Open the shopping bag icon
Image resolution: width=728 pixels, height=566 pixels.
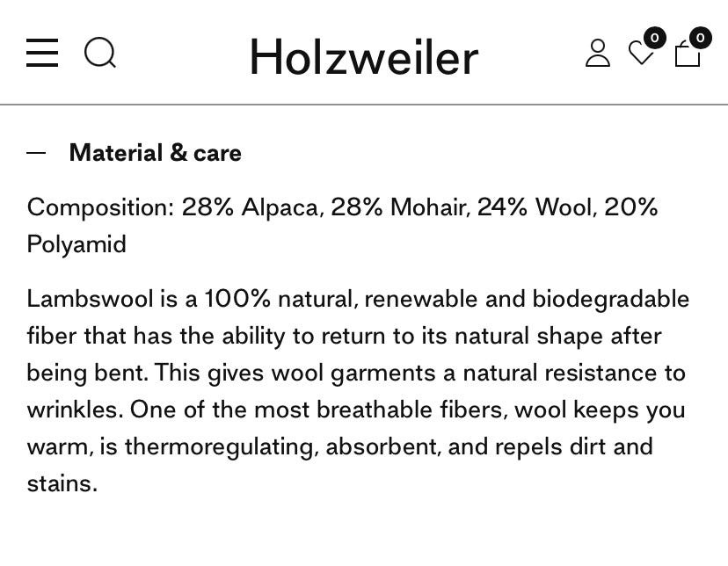tap(688, 54)
